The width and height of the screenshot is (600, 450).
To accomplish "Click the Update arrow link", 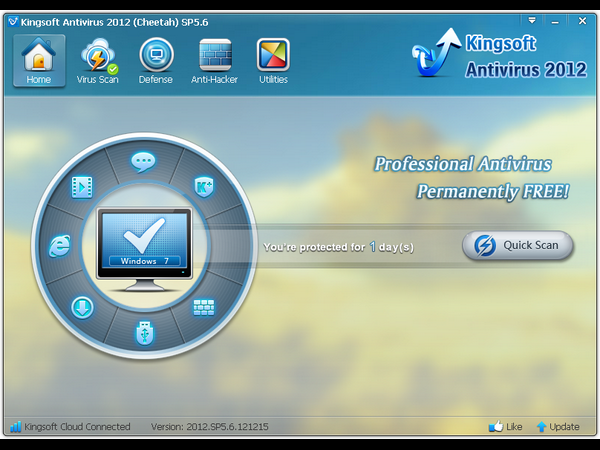I will point(558,426).
